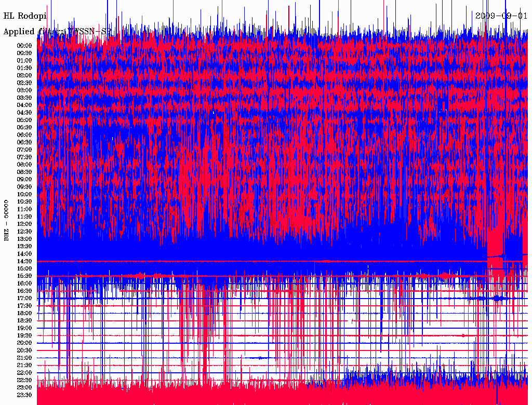Select the 15:30 time label
The image size is (532, 405).
pyautogui.click(x=24, y=276)
